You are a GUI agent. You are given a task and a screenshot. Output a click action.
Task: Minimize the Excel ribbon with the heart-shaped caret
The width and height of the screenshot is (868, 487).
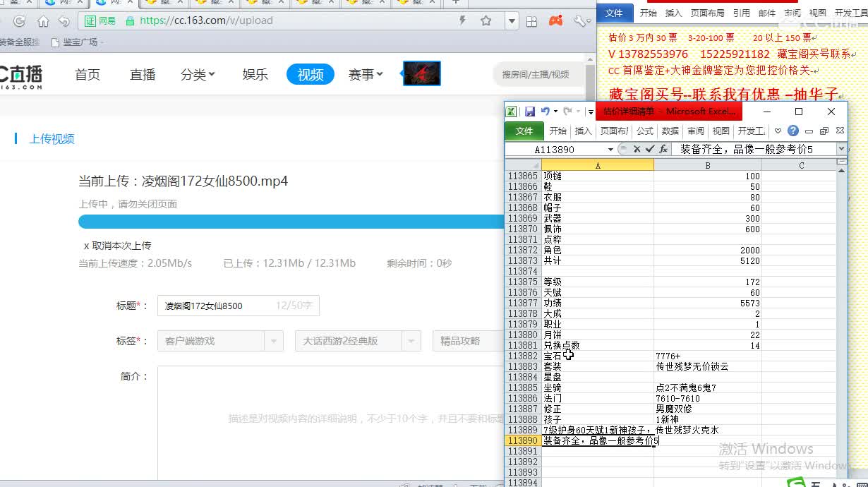pos(778,131)
